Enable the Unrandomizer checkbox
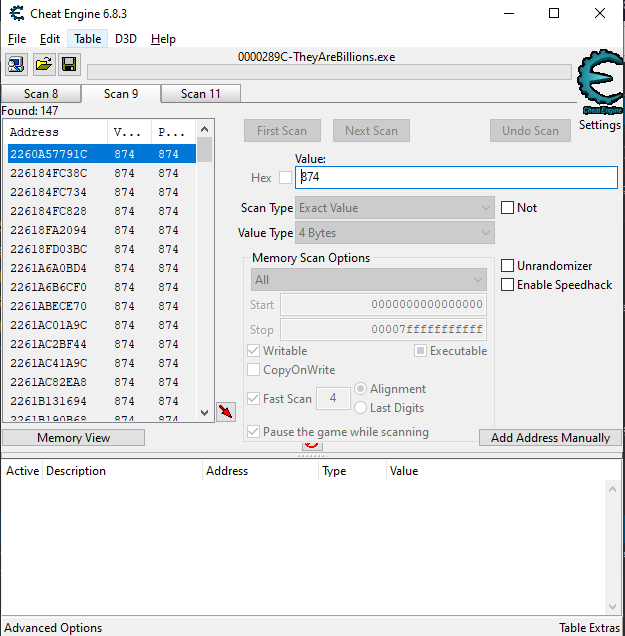 click(508, 266)
